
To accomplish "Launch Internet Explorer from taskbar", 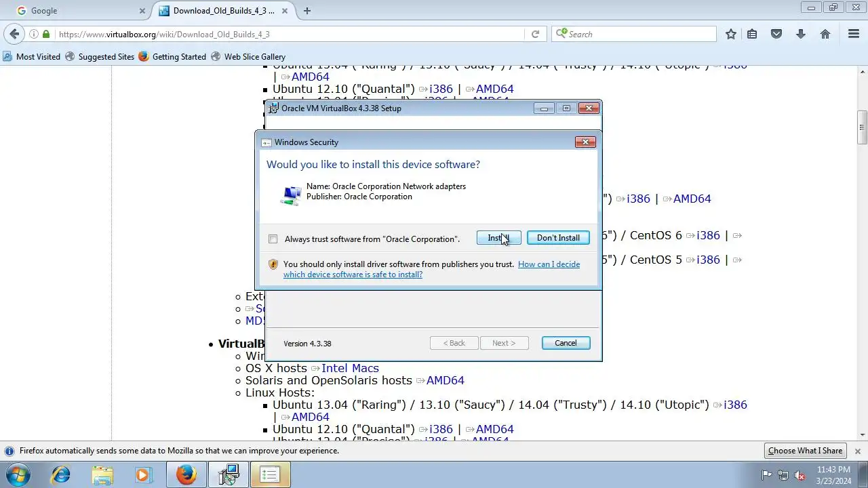I will pyautogui.click(x=61, y=475).
